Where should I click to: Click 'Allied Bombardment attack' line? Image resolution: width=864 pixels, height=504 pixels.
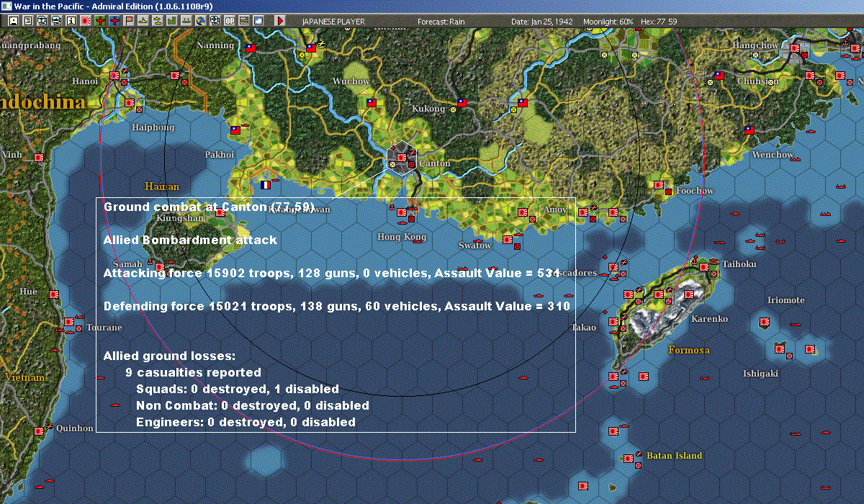pos(190,240)
